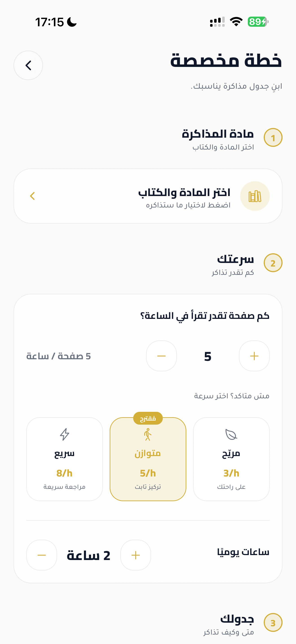296x644 pixels.
Task: Open the اختر المادة والكتاب card
Action: pyautogui.click(x=148, y=196)
